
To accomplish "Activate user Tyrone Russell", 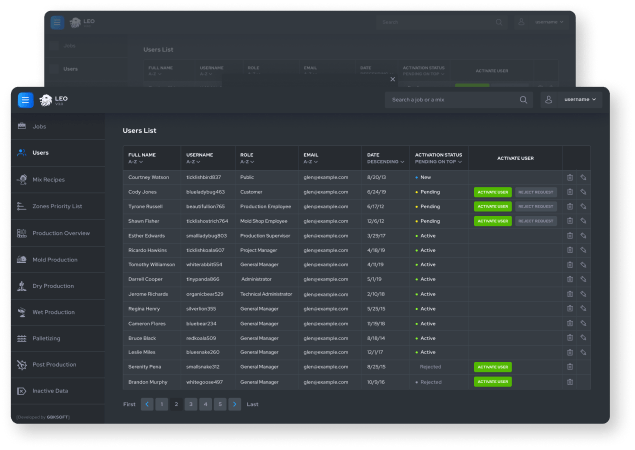I will (493, 207).
